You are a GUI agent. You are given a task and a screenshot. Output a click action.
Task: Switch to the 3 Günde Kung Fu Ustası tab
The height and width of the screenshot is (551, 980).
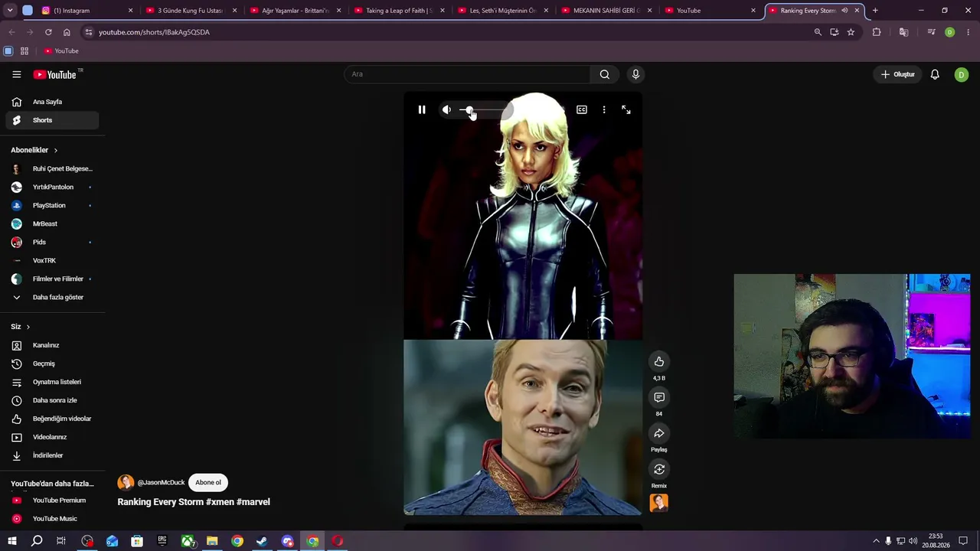191,11
